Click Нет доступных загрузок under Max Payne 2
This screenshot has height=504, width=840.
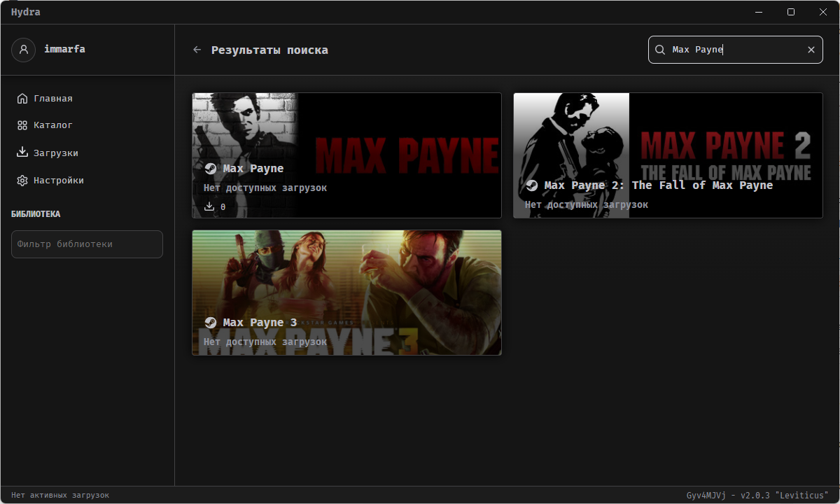pos(587,204)
